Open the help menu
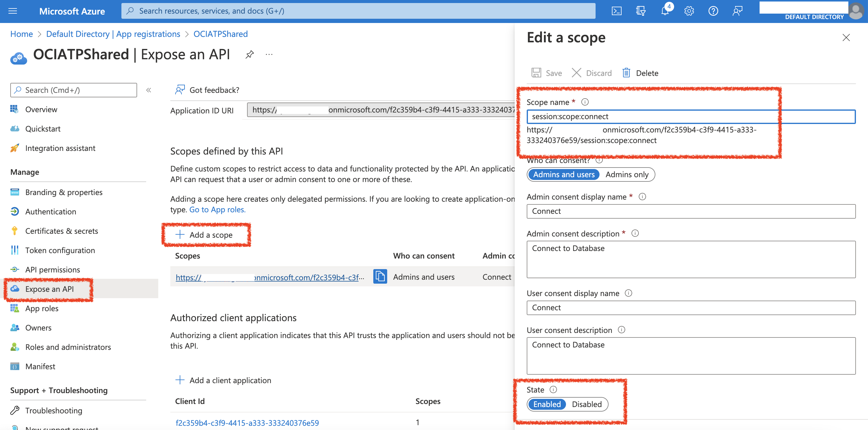 713,11
